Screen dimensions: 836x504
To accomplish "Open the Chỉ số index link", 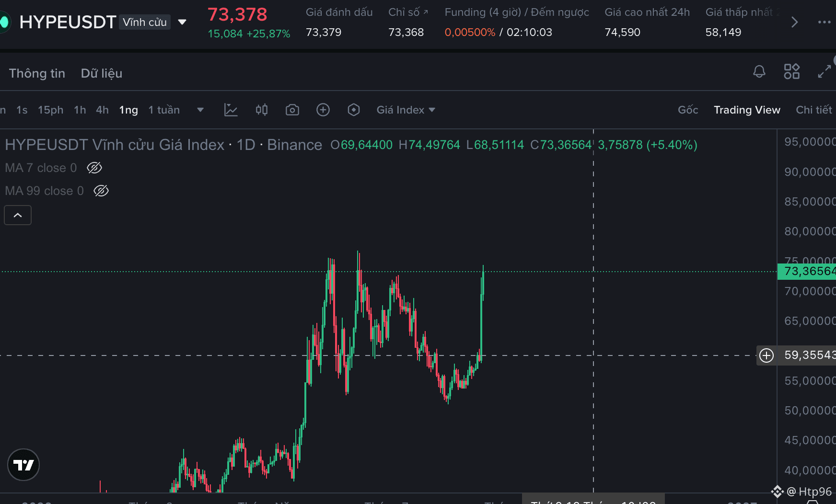I will [x=408, y=12].
